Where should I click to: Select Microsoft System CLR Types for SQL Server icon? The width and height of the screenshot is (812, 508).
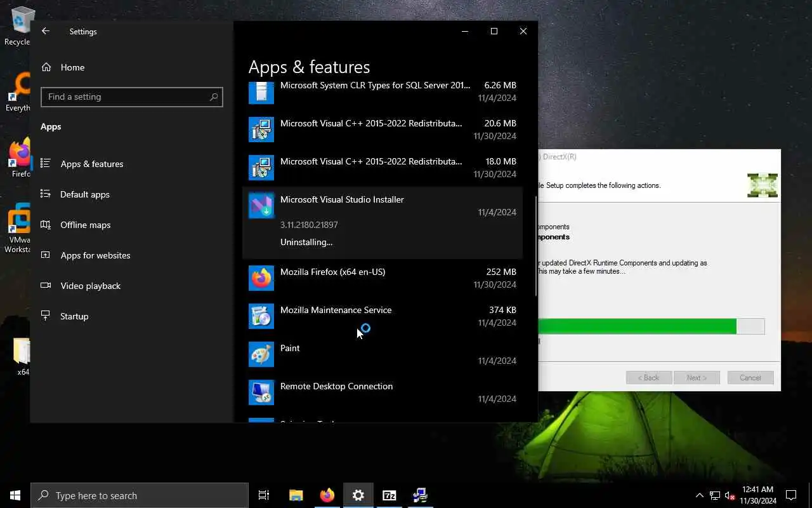click(x=261, y=92)
